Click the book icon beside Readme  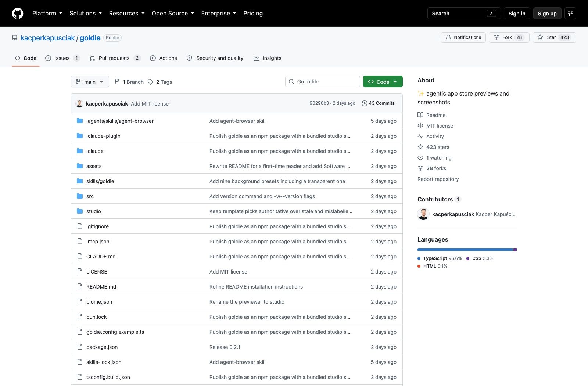pyautogui.click(x=420, y=115)
